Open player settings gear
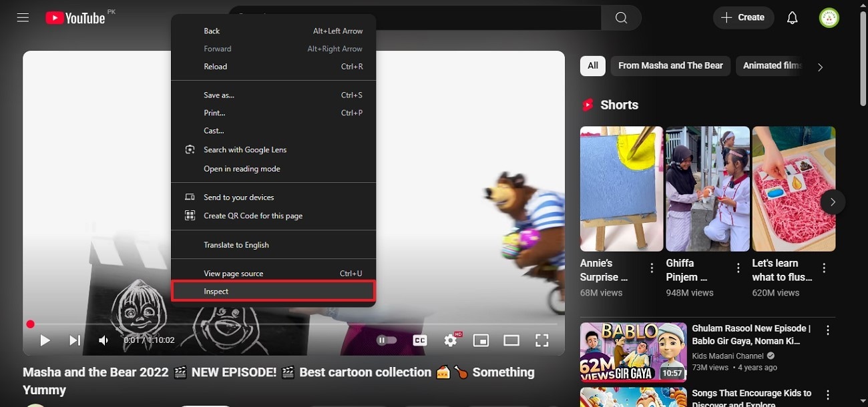 coord(451,340)
